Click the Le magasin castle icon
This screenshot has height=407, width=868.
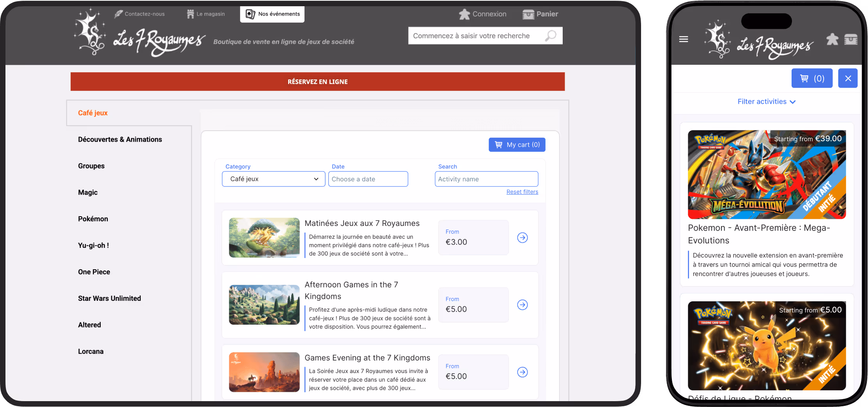pyautogui.click(x=190, y=14)
